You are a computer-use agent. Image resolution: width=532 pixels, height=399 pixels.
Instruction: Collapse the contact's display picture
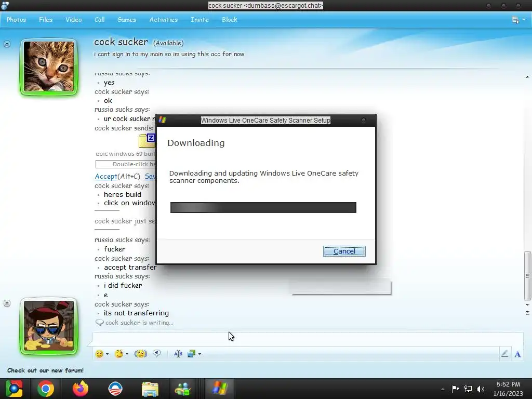(7, 44)
